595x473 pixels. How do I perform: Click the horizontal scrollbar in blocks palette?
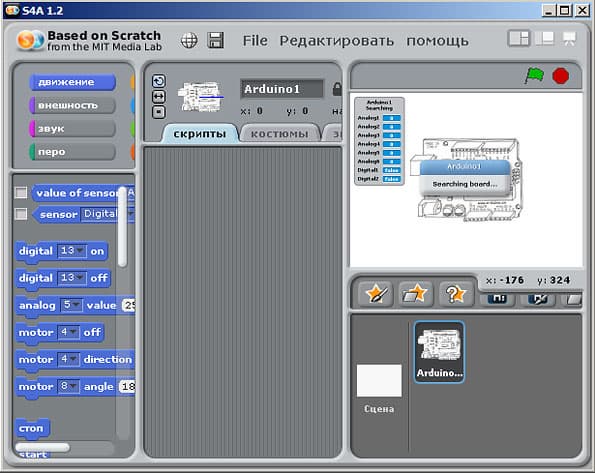(42, 447)
